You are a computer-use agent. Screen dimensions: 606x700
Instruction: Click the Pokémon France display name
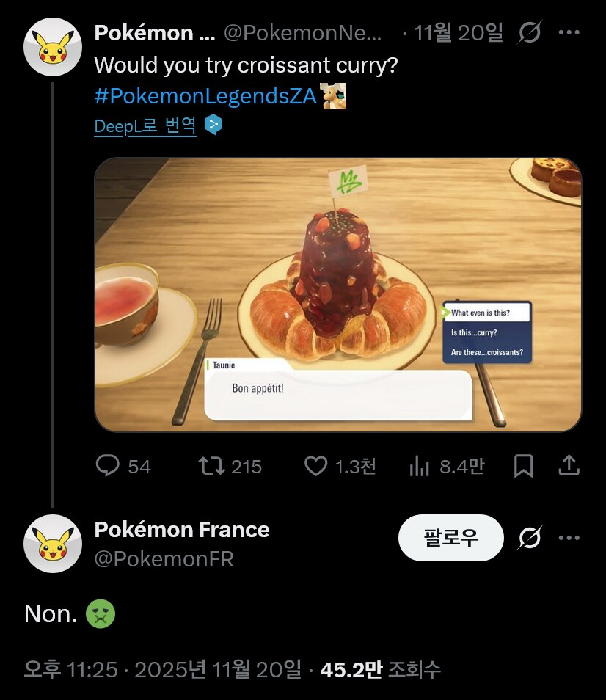pos(182,530)
